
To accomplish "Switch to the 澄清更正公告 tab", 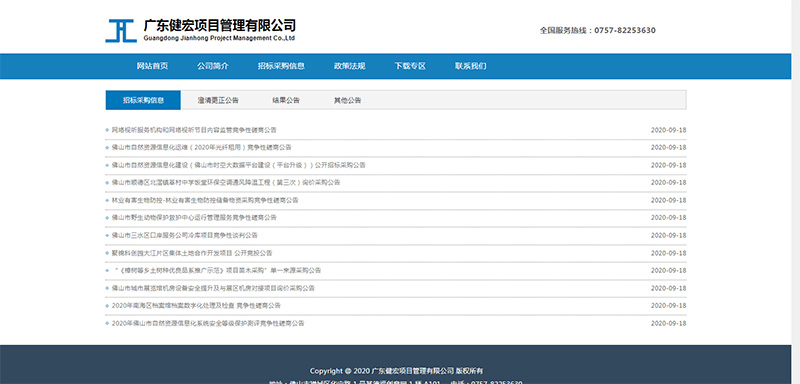I will (218, 100).
